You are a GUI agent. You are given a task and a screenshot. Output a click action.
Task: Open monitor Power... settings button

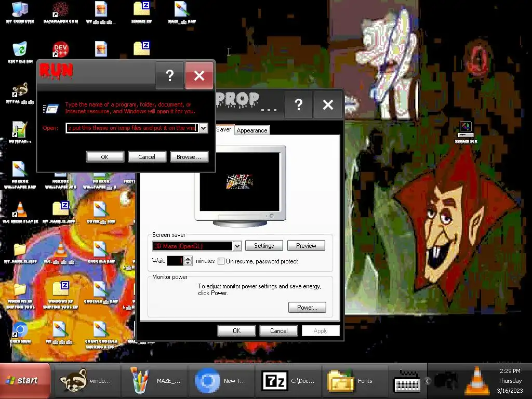307,308
